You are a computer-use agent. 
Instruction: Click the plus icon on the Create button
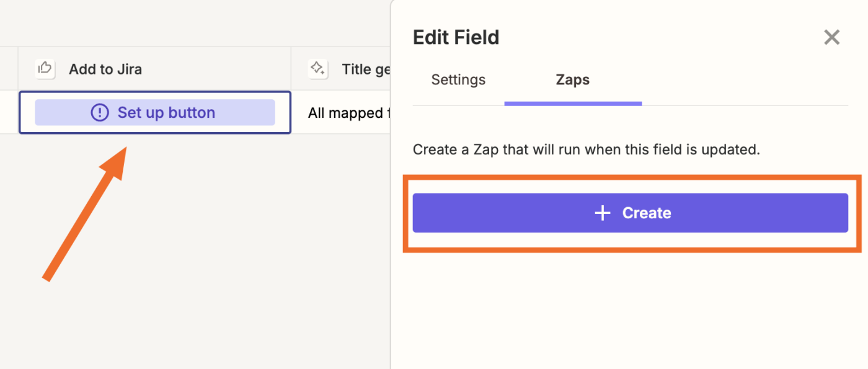tap(602, 213)
